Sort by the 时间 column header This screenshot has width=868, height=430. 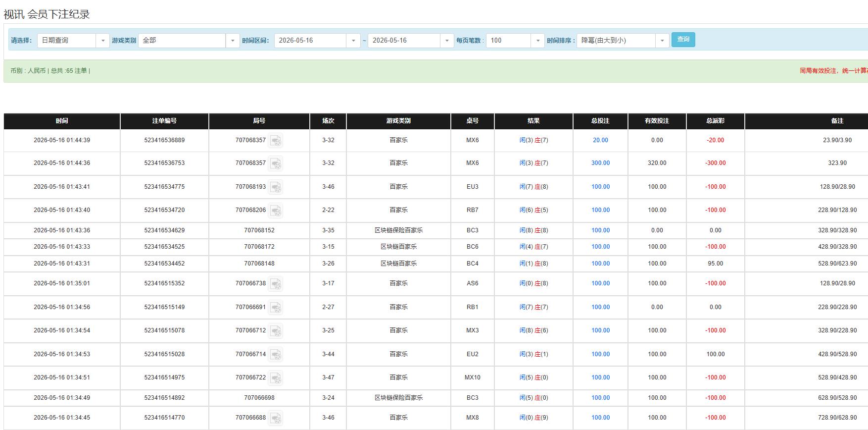point(62,121)
